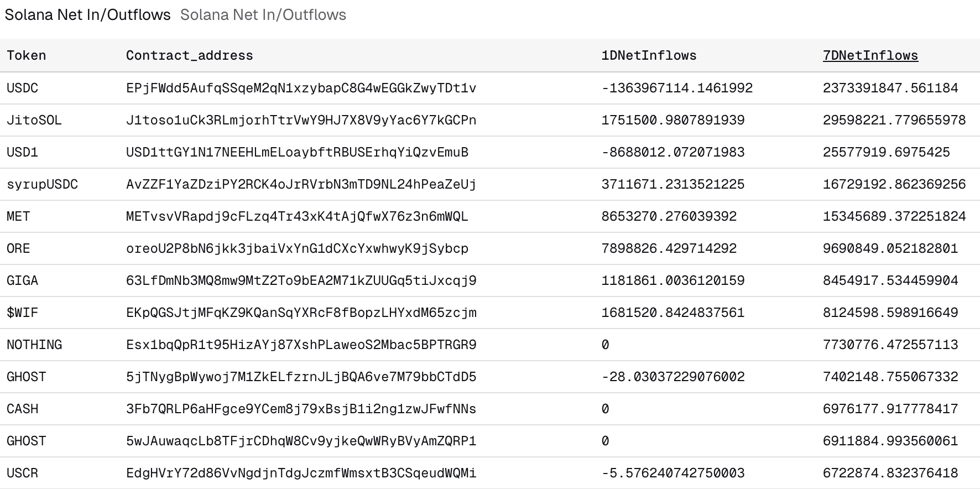Select the USD1 token cell
Viewport: 980px width, 489px height.
coord(22,152)
